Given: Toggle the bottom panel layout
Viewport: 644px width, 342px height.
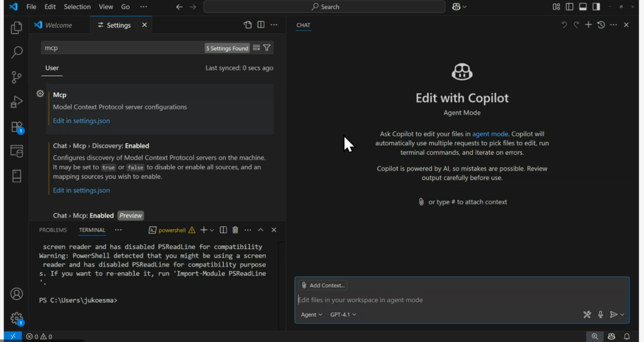Looking at the screenshot, I should (x=583, y=6).
